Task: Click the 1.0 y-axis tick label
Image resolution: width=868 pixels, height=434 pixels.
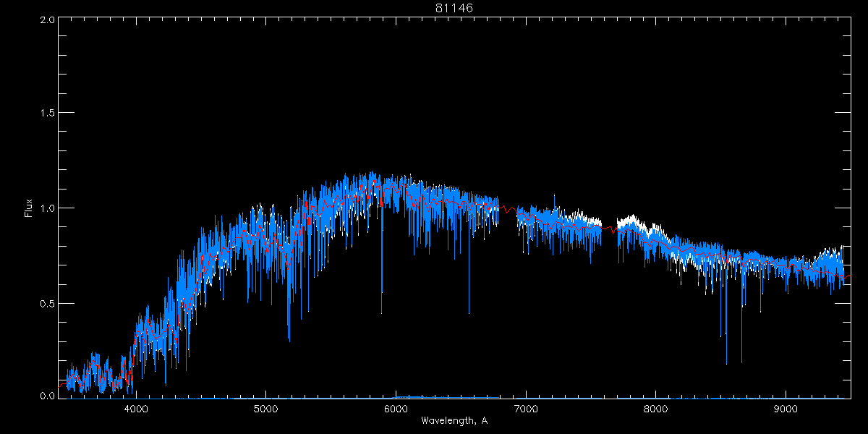Action: 47,208
